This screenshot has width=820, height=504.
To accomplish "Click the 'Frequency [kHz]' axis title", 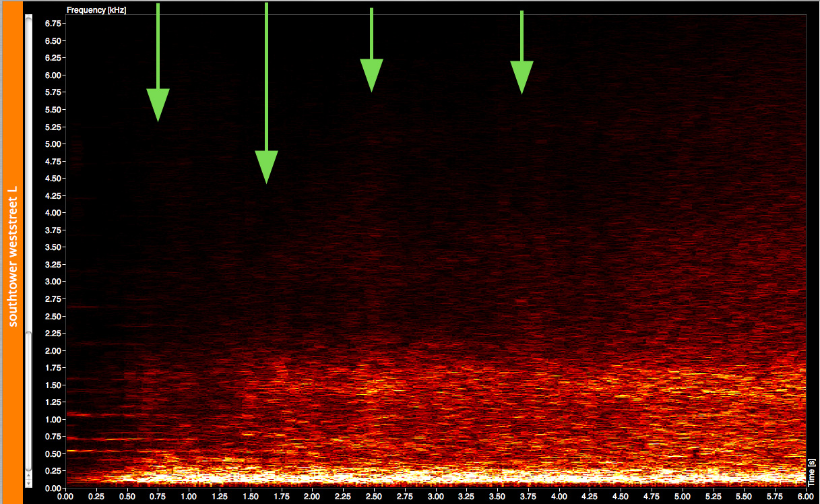I will (96, 10).
